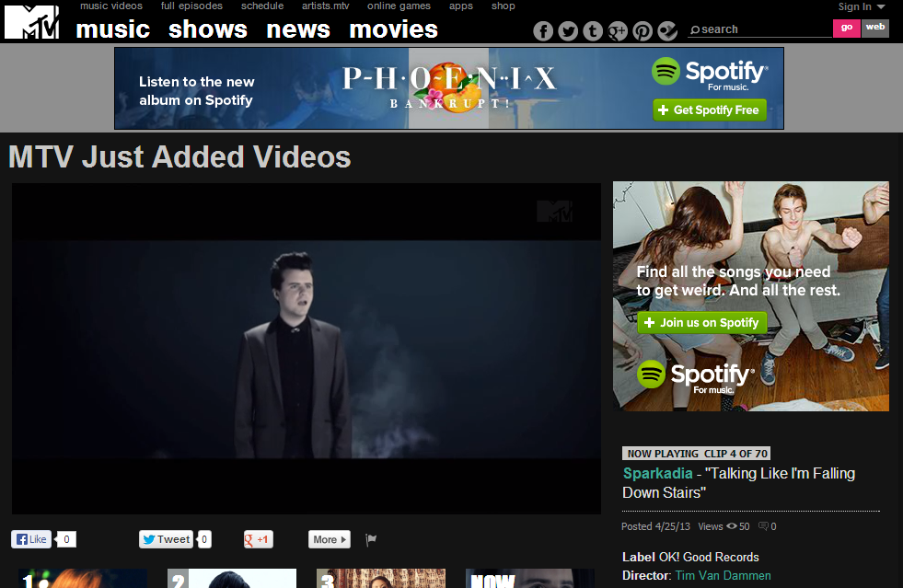The image size is (903, 588).
Task: Open MTV's Tumblr page icon
Action: click(x=593, y=31)
